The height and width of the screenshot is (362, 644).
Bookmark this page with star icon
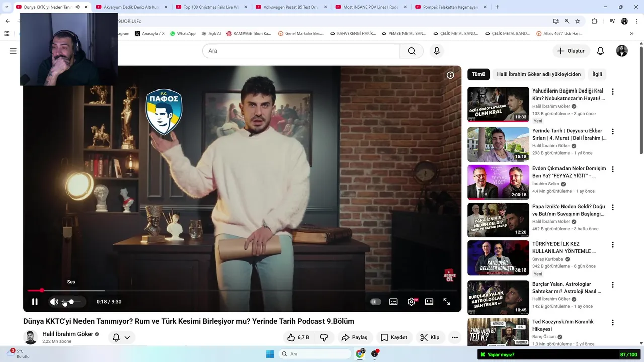[x=578, y=21]
